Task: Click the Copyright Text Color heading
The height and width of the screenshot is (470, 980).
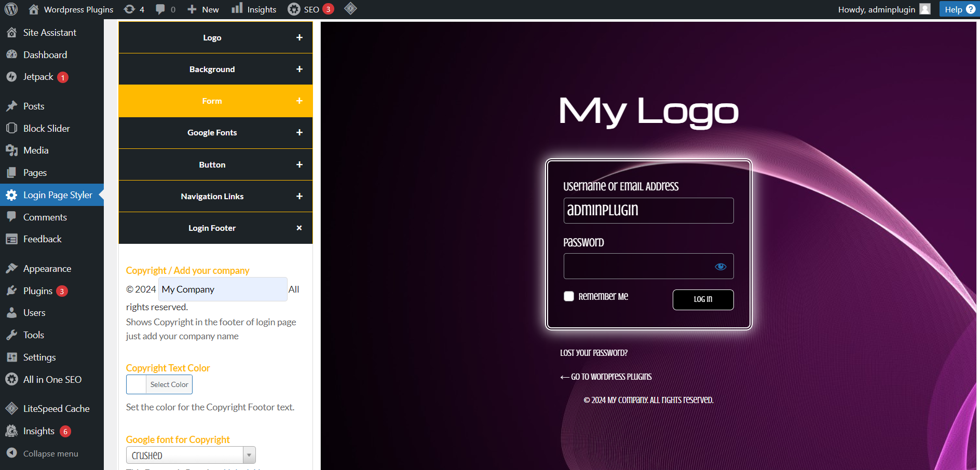Action: (x=168, y=368)
